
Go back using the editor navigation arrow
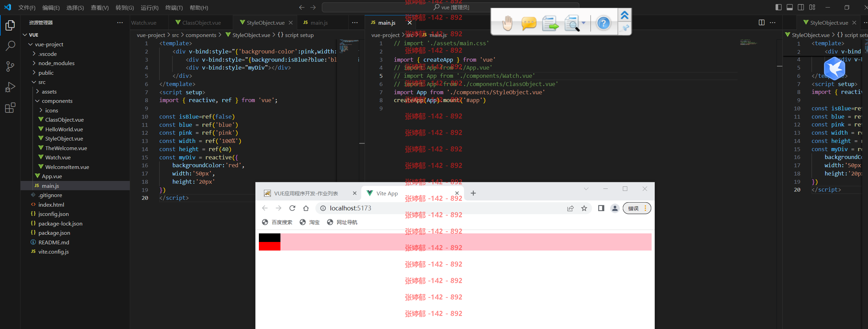[302, 7]
